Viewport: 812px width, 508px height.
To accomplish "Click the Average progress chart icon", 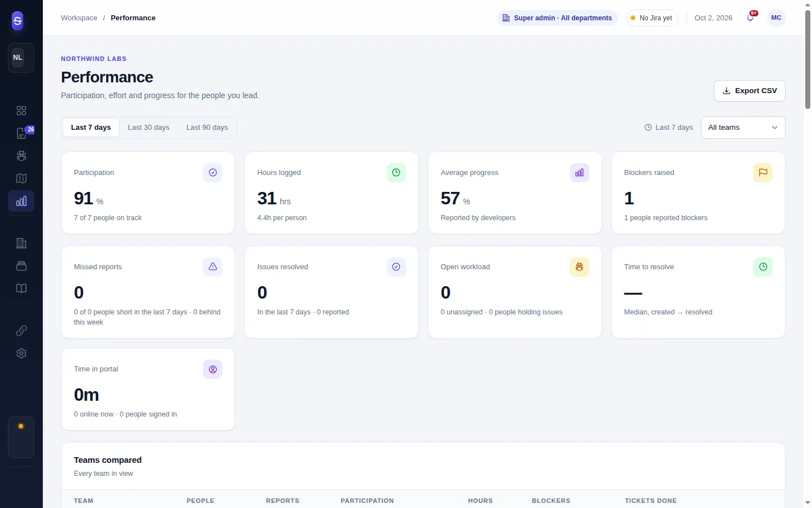I will [x=580, y=173].
